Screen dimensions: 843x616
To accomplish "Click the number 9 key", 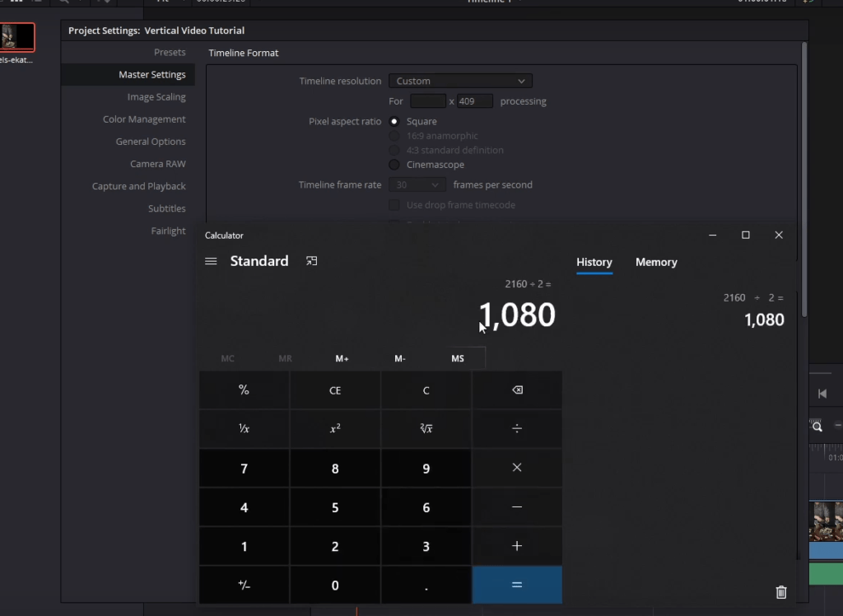I will click(x=426, y=468).
